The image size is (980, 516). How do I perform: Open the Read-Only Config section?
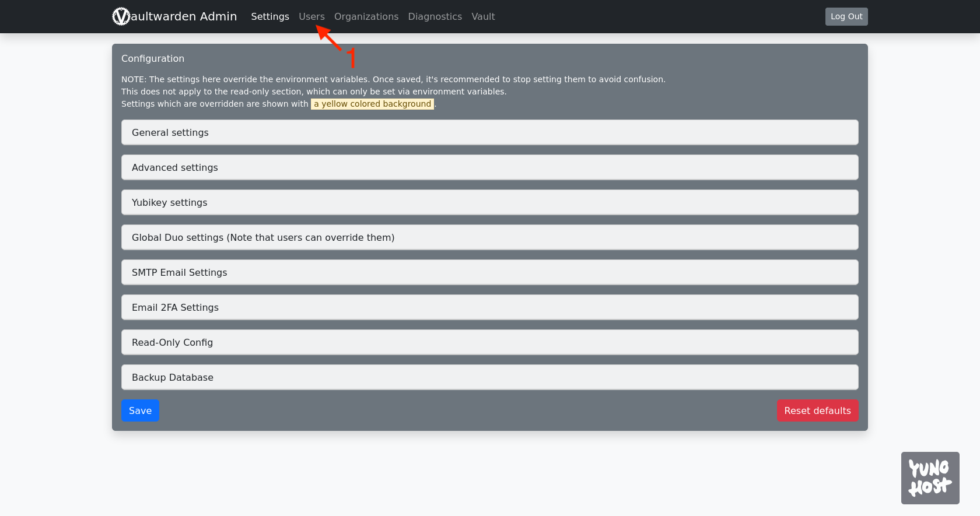489,342
